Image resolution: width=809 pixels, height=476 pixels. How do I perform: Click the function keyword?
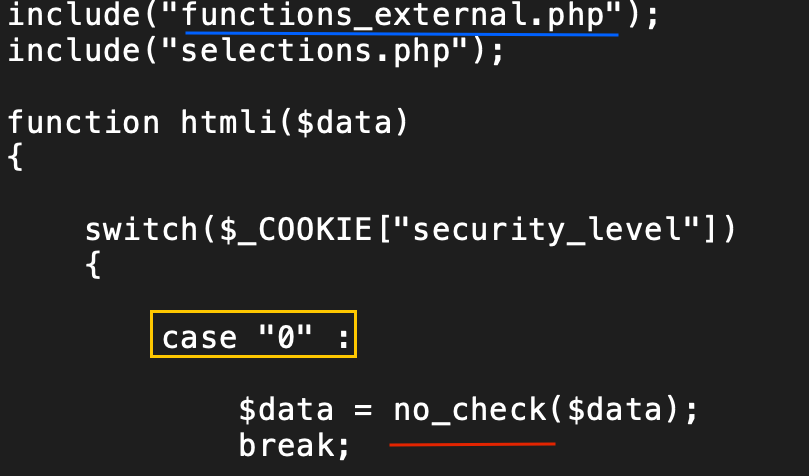(84, 122)
